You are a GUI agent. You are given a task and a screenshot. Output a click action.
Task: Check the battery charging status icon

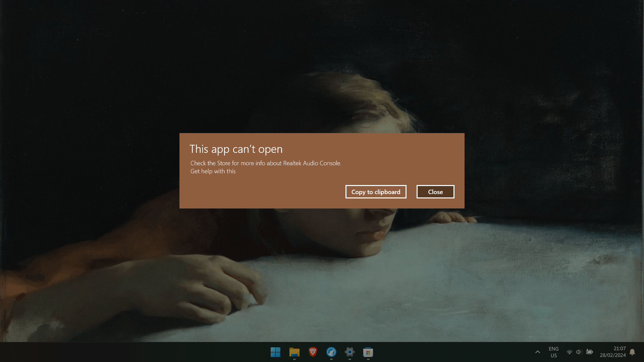pyautogui.click(x=589, y=352)
